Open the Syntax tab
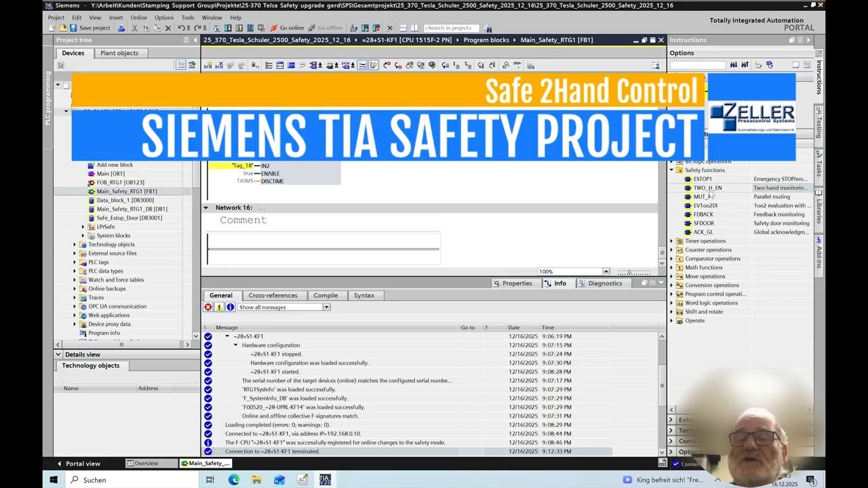 point(364,296)
